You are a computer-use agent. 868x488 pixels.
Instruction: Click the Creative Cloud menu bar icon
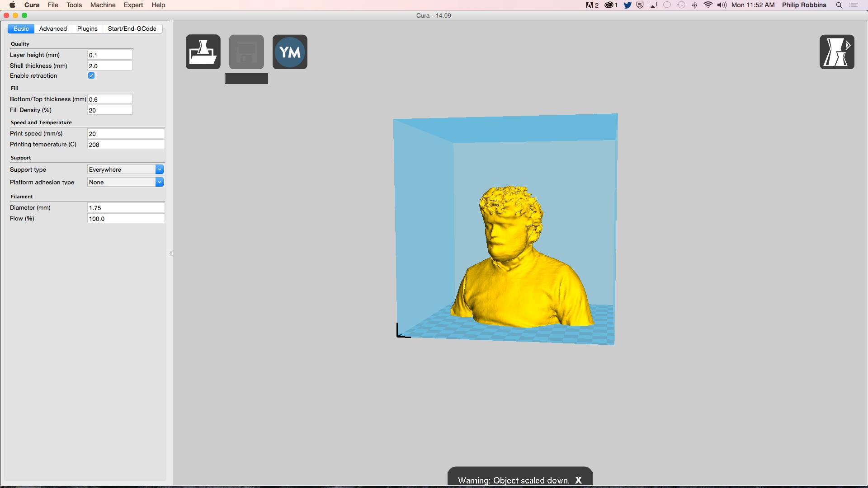(611, 5)
